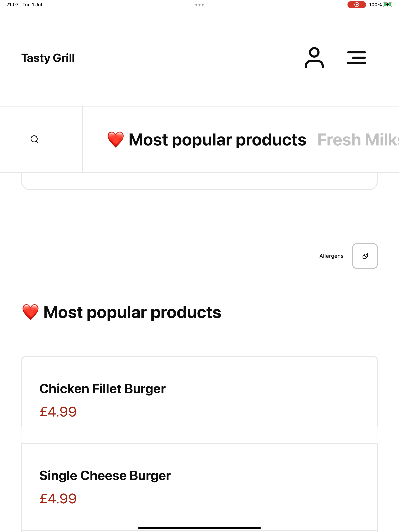The width and height of the screenshot is (399, 532).
Task: Click the Allergens label text
Action: pos(331,256)
